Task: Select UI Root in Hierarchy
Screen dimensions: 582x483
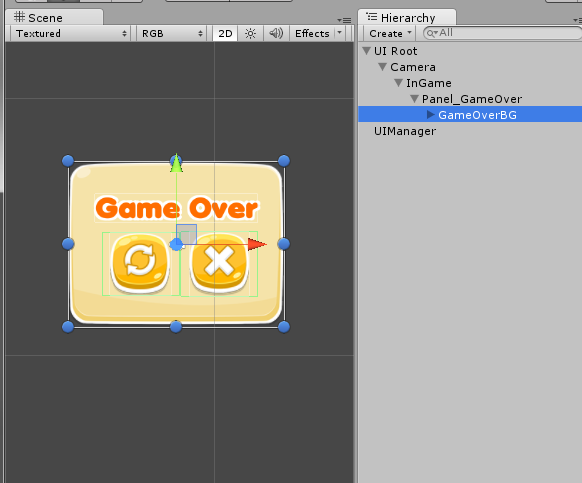Action: (395, 51)
